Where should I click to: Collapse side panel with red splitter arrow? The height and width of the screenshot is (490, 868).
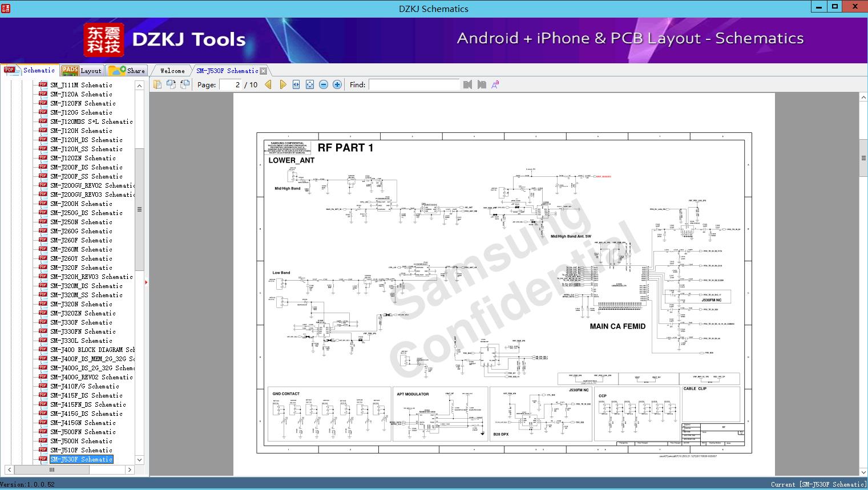pos(146,282)
